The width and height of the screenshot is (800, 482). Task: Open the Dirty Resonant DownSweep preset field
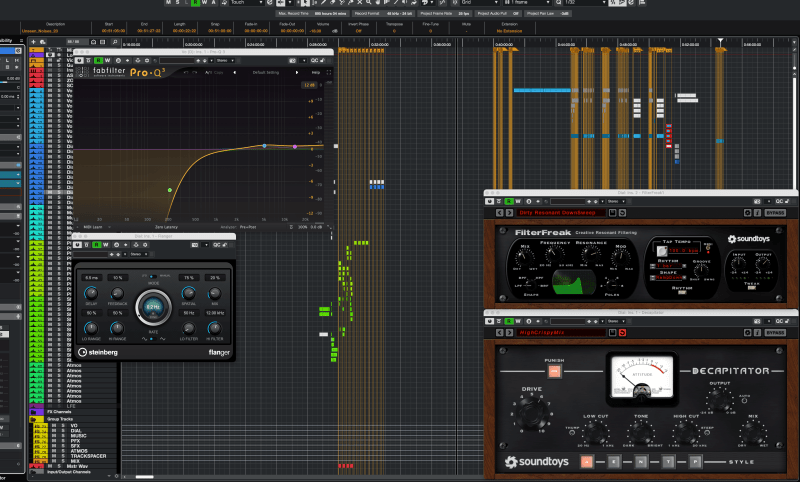coord(561,213)
